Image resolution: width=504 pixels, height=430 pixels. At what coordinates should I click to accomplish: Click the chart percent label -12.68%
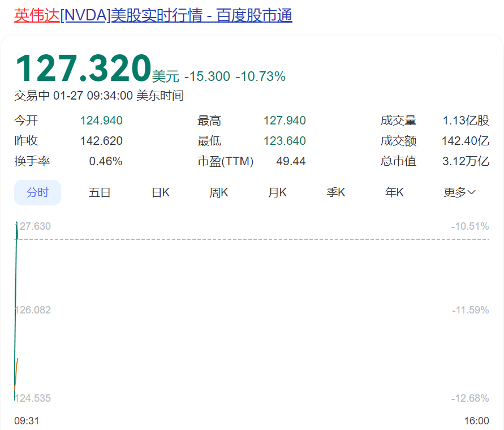coord(470,398)
